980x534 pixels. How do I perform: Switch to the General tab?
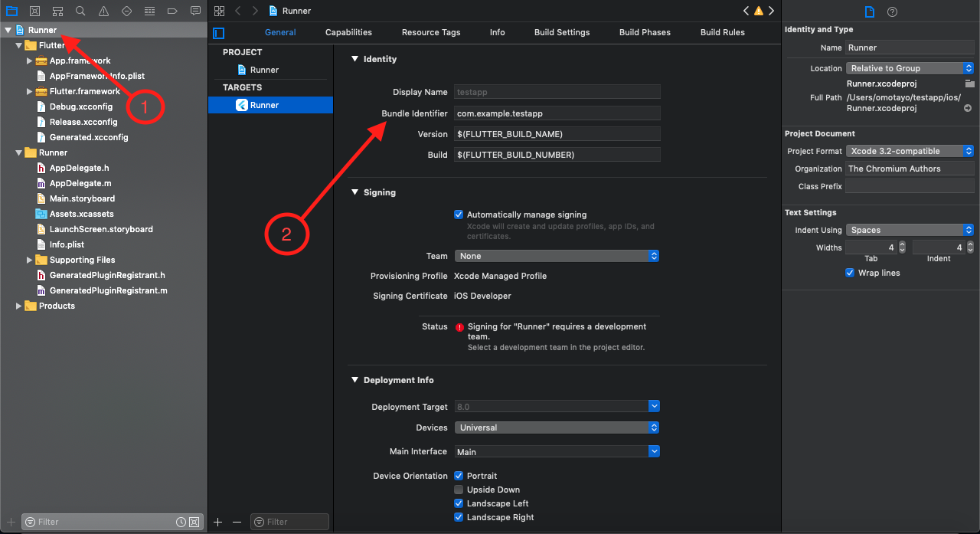280,32
